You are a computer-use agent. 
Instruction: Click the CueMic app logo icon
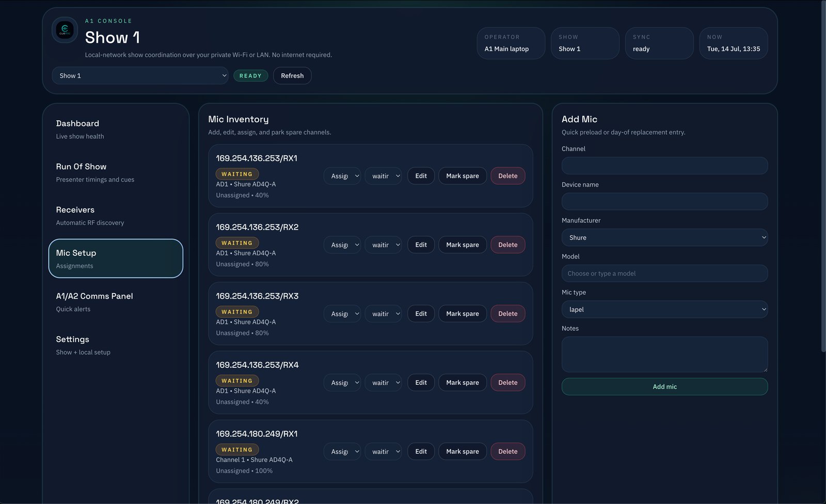point(65,30)
